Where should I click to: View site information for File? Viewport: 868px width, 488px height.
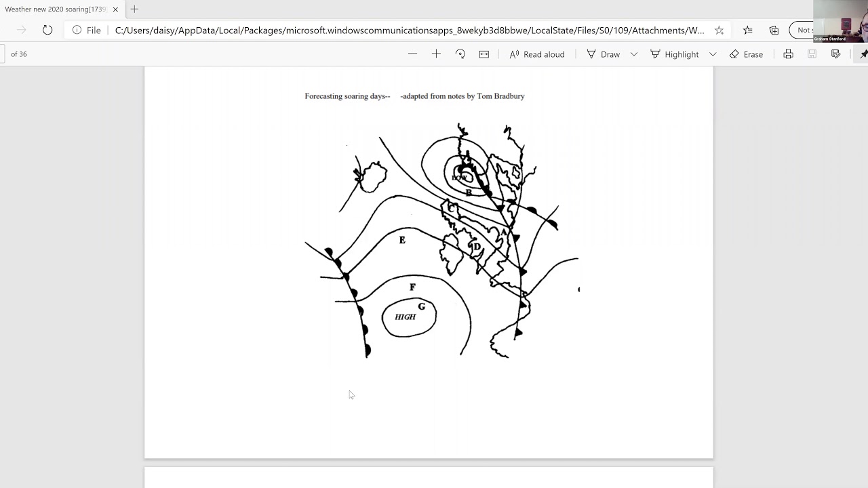(87, 30)
